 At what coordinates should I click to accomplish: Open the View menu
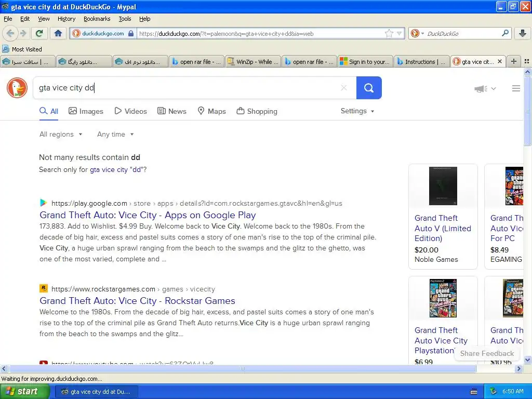pyautogui.click(x=44, y=19)
